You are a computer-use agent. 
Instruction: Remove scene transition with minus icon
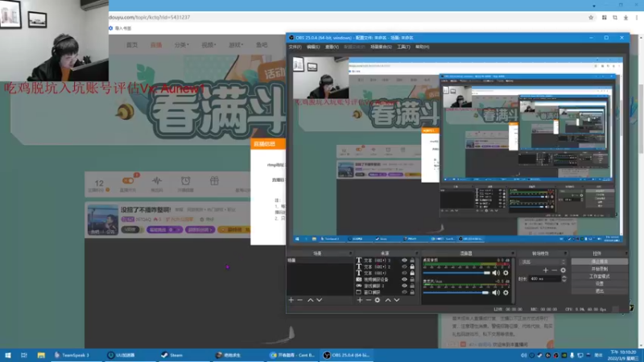click(x=555, y=270)
